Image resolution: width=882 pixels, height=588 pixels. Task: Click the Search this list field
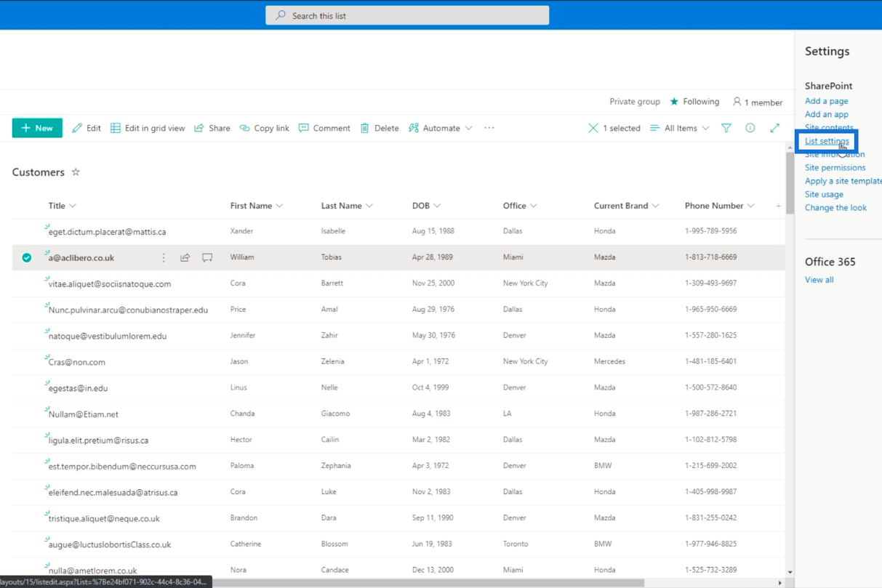[407, 15]
